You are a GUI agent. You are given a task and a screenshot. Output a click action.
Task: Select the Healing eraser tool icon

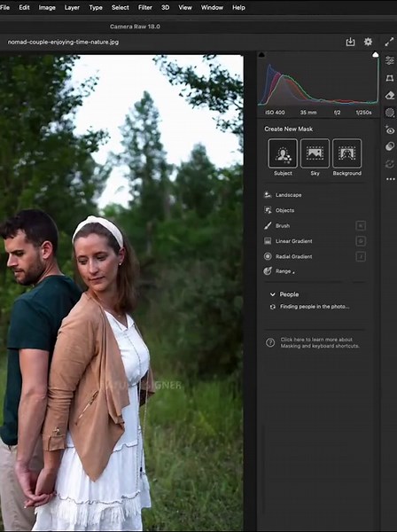[390, 96]
